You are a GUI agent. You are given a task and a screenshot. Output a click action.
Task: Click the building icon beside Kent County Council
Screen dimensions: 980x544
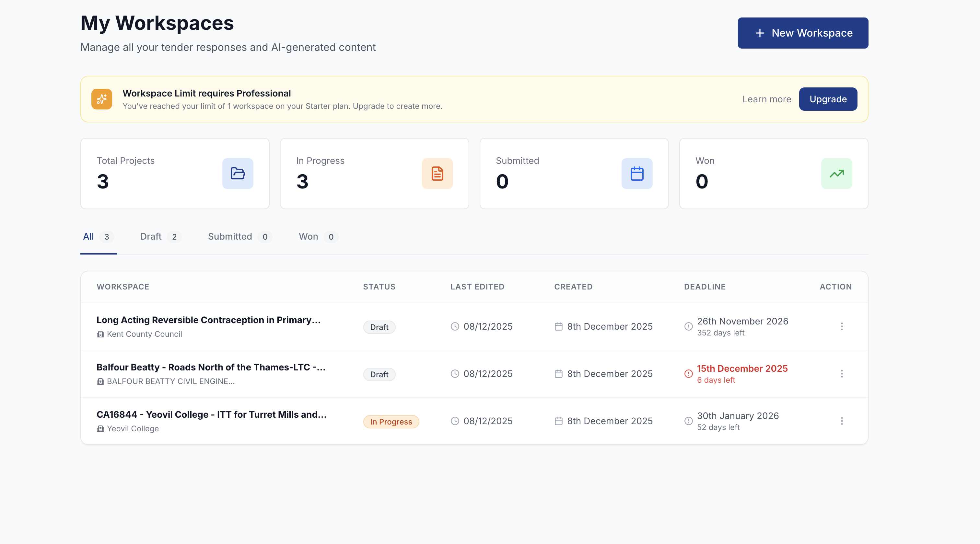pos(100,334)
